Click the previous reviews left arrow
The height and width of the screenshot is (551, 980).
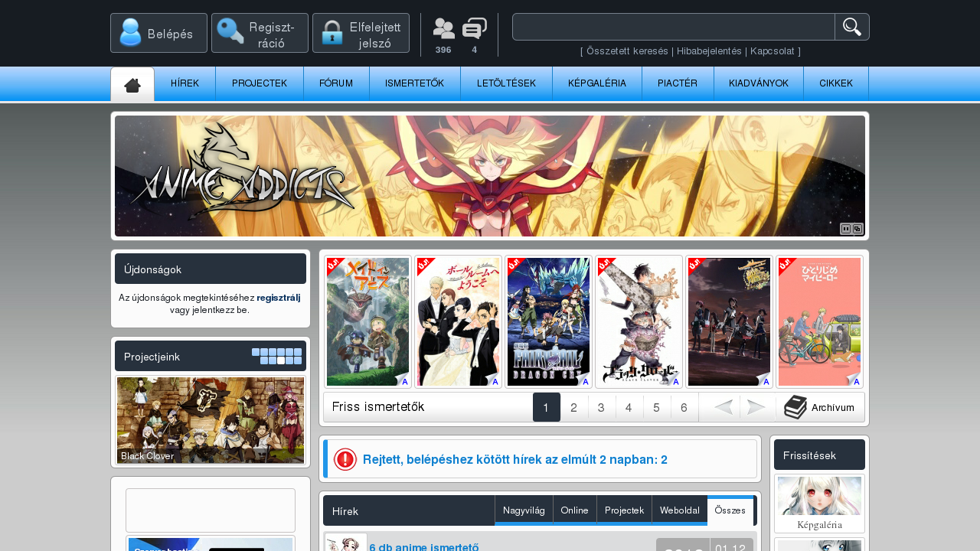pos(724,407)
